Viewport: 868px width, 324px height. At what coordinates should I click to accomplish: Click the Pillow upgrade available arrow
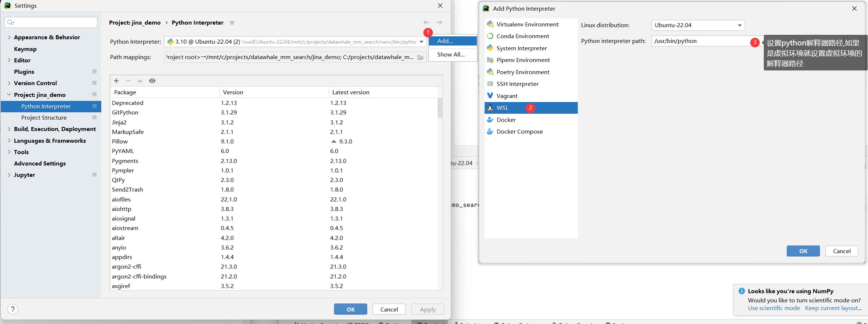tap(333, 141)
